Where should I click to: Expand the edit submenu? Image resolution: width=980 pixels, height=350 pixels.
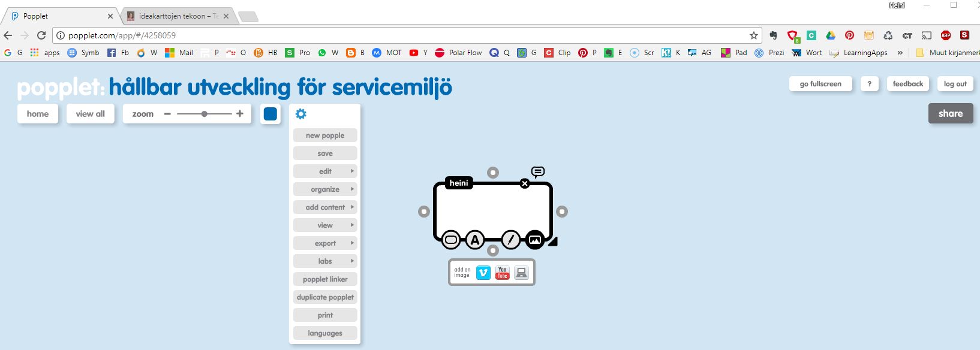[x=325, y=171]
